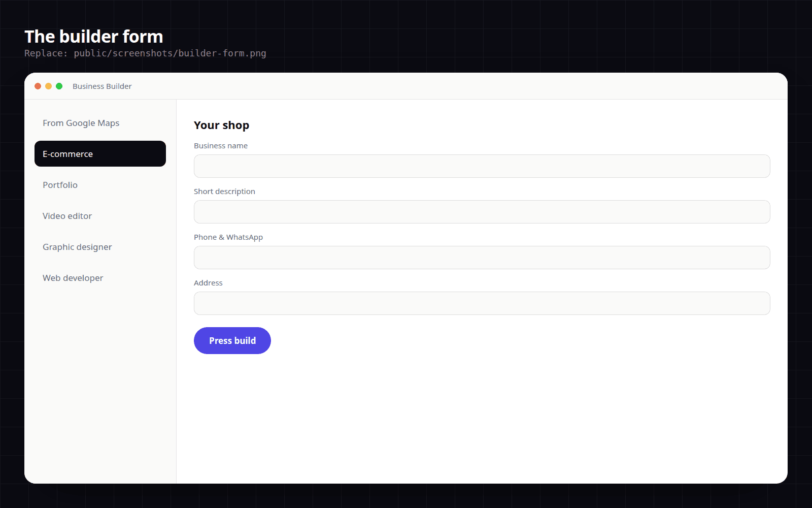The height and width of the screenshot is (508, 812).
Task: Focus the Phone & WhatsApp field
Action: [x=482, y=258]
